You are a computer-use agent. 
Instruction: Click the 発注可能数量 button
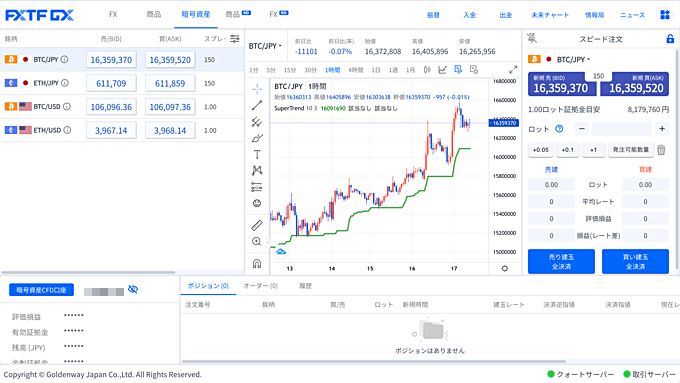tap(631, 150)
